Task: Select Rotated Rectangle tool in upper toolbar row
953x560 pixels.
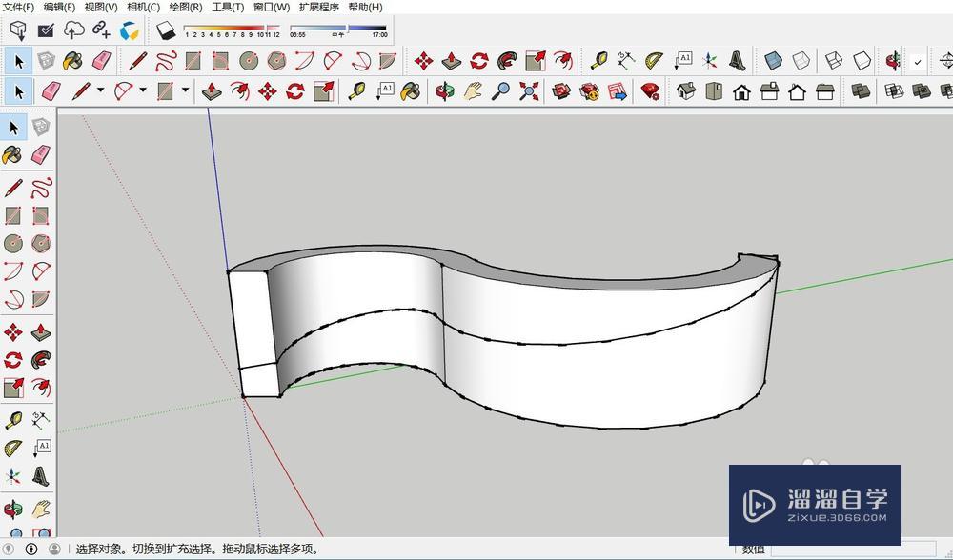Action: [221, 61]
